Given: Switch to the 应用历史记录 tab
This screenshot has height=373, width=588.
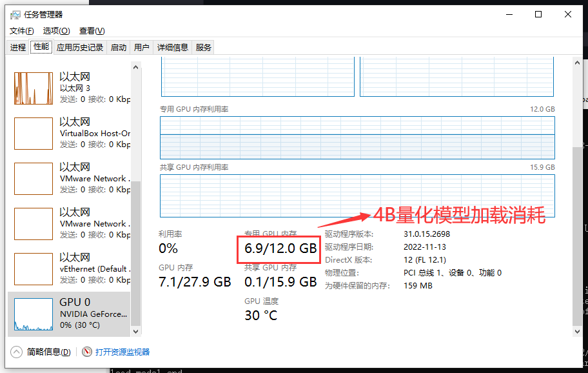Looking at the screenshot, I should (79, 47).
